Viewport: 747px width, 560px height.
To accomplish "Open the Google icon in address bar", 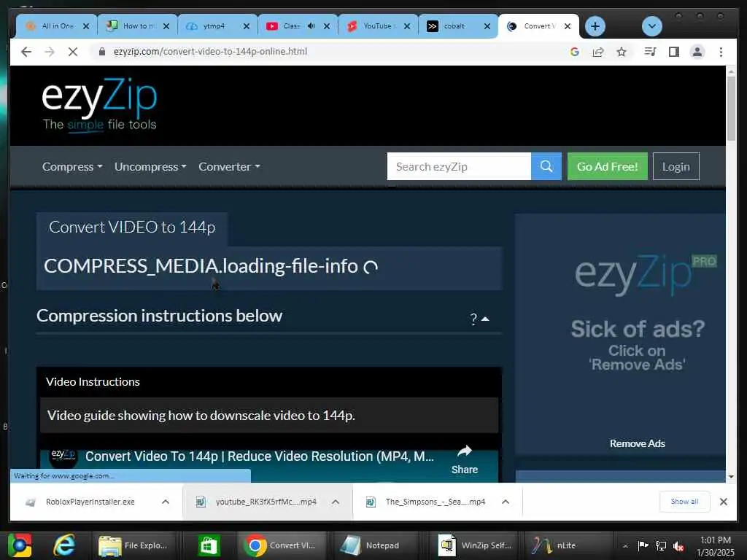I will 575,52.
